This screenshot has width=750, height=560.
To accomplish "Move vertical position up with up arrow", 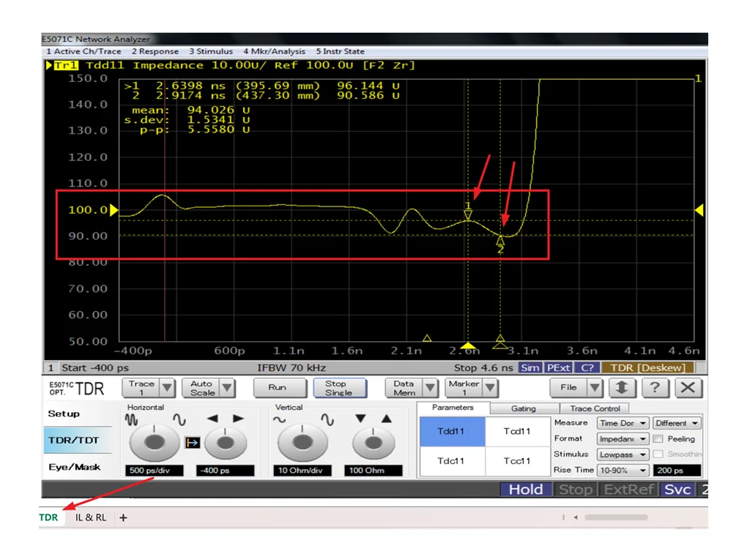I will 387,419.
